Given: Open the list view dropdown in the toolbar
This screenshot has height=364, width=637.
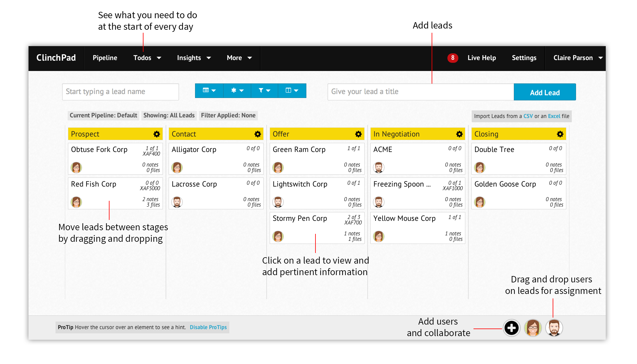Looking at the screenshot, I should click(x=209, y=90).
